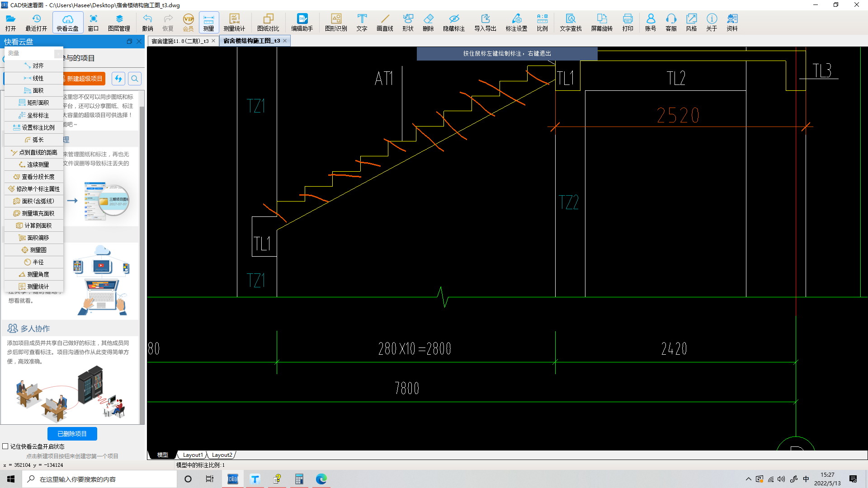Open the 形状 shapes tool

coord(408,22)
